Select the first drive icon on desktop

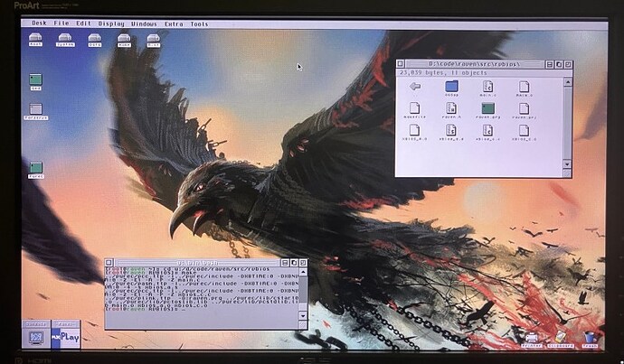pos(35,40)
